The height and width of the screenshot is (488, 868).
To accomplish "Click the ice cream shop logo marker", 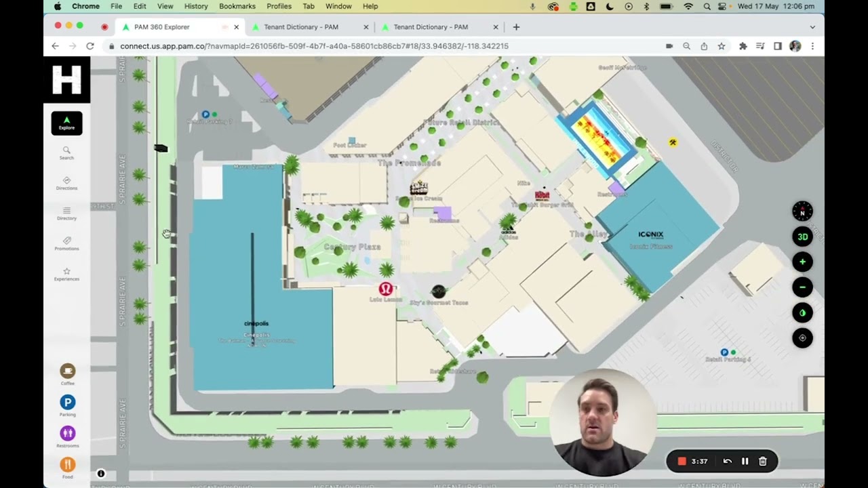I will tap(418, 188).
